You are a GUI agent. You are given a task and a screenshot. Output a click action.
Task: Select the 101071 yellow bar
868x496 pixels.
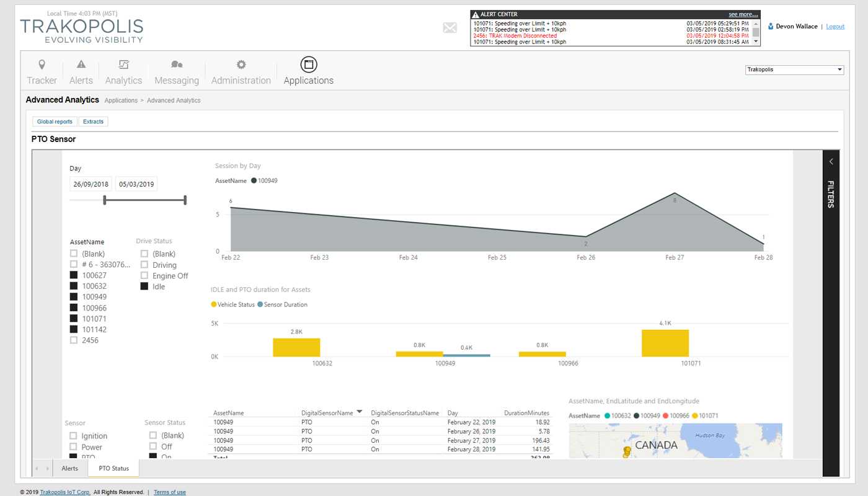(665, 343)
